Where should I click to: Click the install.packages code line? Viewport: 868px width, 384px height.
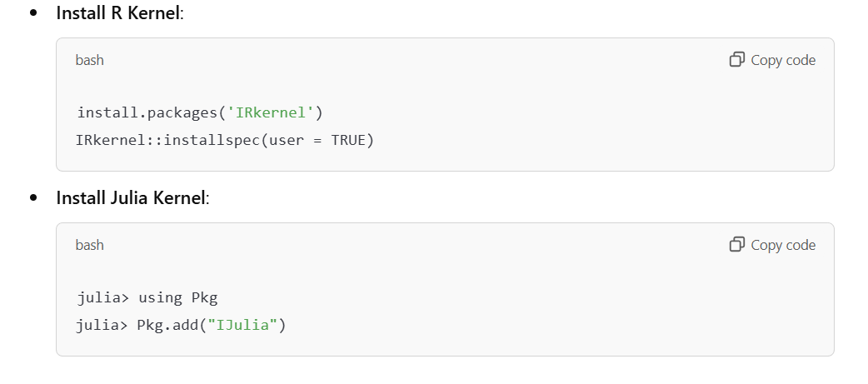coord(200,113)
